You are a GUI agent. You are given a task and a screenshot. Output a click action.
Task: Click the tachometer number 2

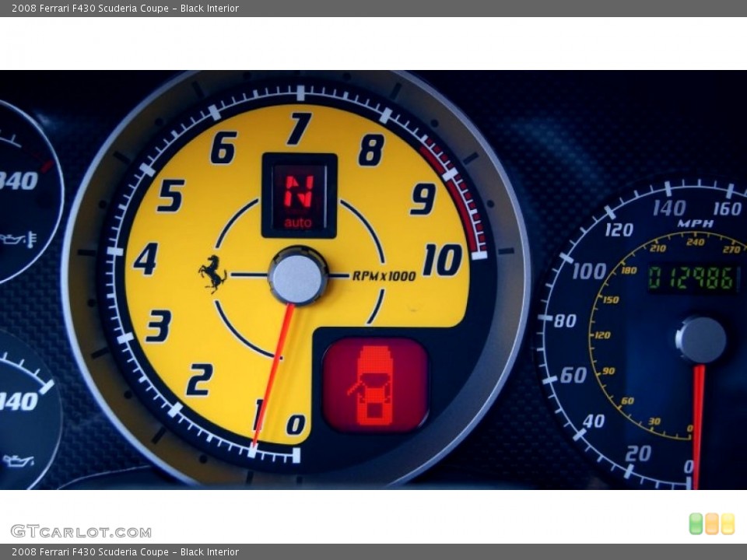click(x=200, y=380)
